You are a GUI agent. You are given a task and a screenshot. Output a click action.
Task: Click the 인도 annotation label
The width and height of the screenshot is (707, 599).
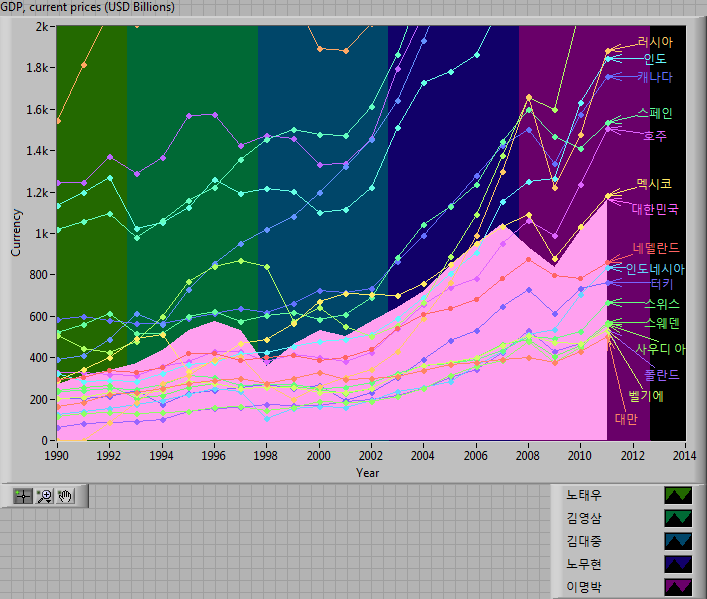[655, 59]
